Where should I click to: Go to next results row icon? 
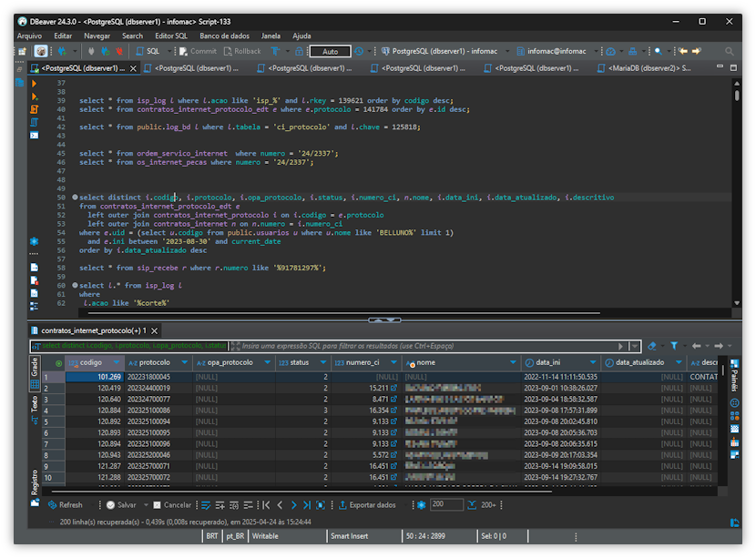pos(293,504)
